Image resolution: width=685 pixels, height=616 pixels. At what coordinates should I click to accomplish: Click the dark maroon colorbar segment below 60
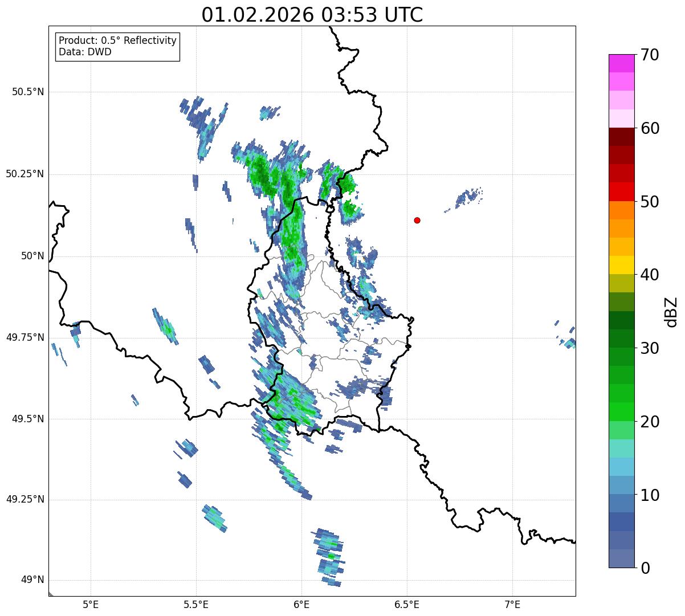pos(622,137)
